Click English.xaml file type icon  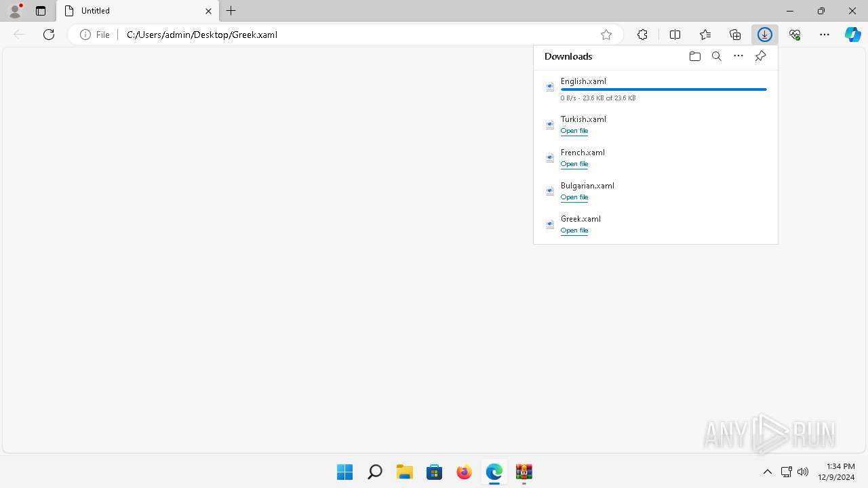click(x=550, y=87)
